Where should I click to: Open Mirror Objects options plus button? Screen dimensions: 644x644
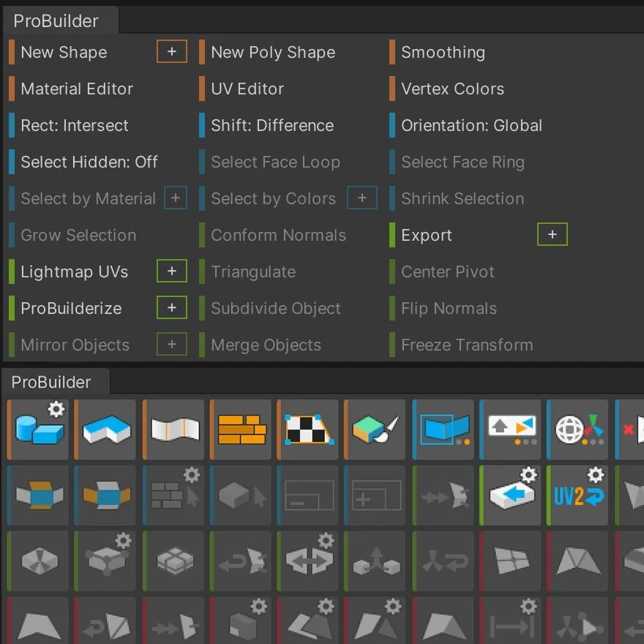coord(172,344)
